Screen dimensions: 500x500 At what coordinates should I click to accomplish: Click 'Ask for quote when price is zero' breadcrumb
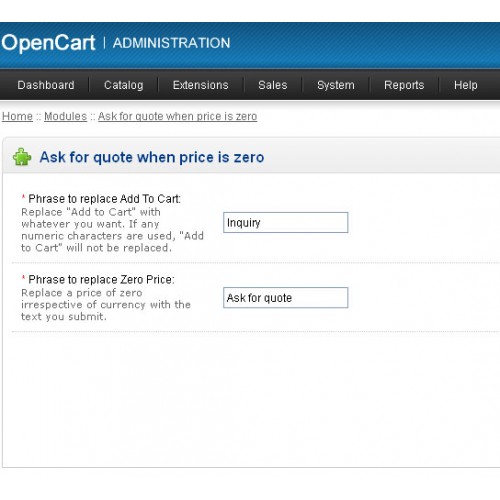[x=177, y=116]
